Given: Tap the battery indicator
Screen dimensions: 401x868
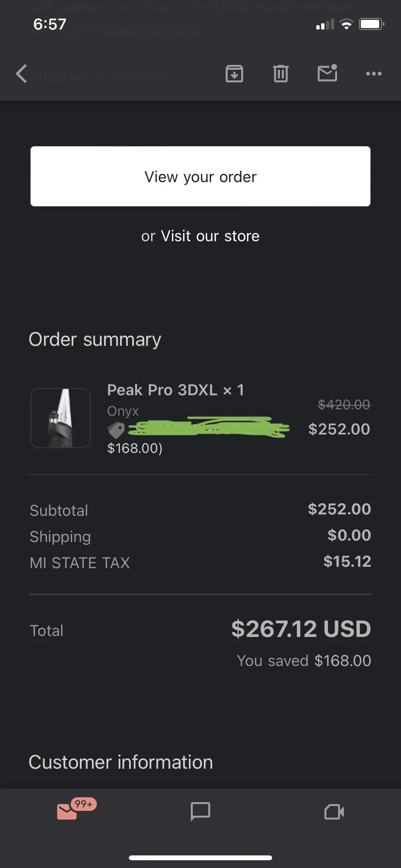Looking at the screenshot, I should click(x=370, y=23).
